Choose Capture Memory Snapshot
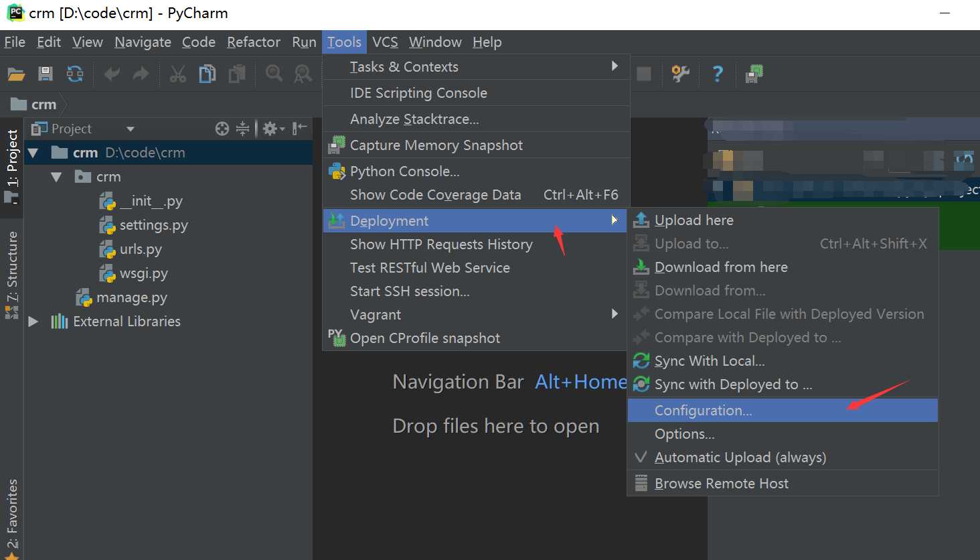Image resolution: width=980 pixels, height=560 pixels. pos(476,145)
